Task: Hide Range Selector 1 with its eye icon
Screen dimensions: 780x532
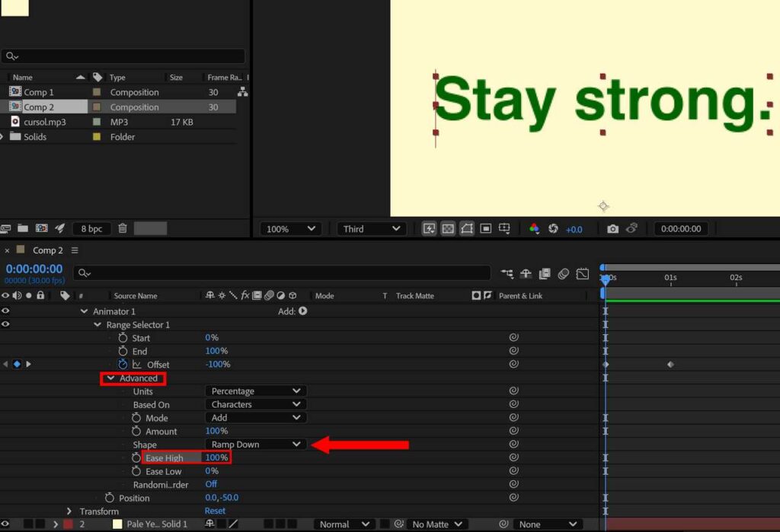Action: (x=5, y=324)
